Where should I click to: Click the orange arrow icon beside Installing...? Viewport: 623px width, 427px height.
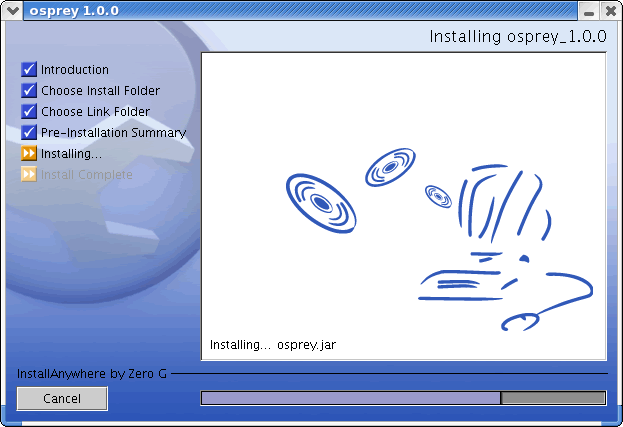point(29,154)
